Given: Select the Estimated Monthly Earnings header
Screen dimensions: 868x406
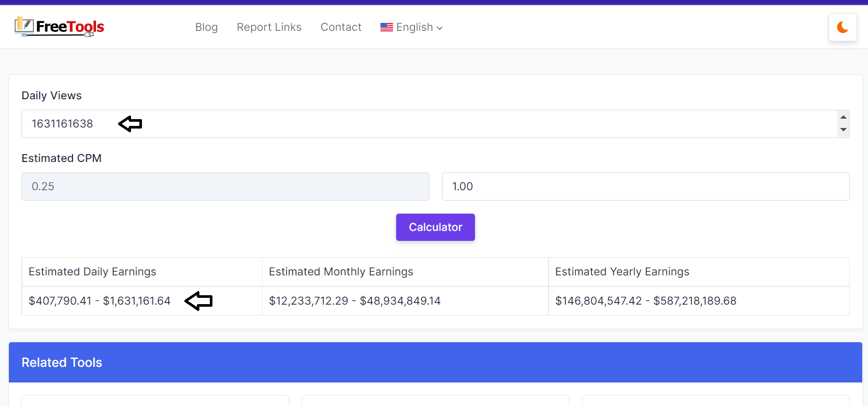Looking at the screenshot, I should [341, 272].
